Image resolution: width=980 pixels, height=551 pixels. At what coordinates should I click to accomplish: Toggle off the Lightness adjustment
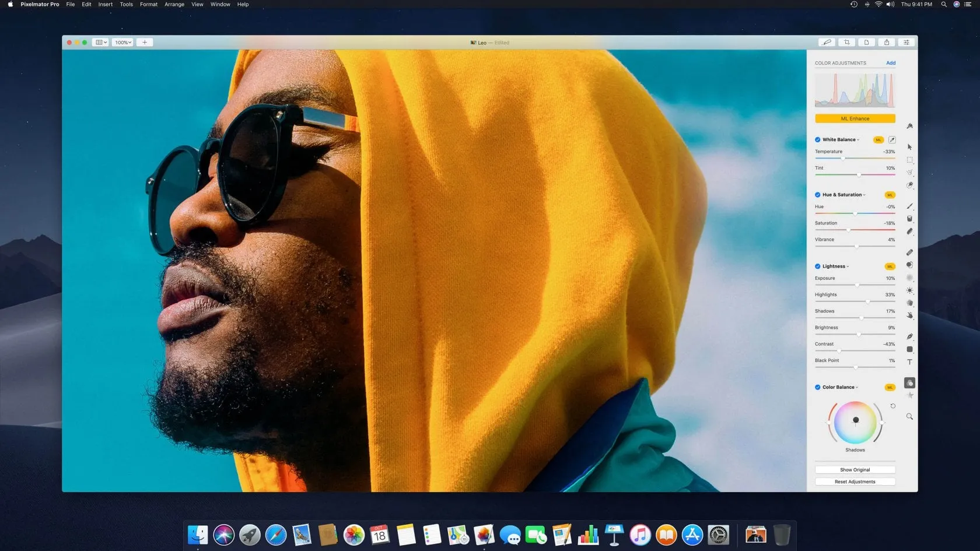click(818, 266)
